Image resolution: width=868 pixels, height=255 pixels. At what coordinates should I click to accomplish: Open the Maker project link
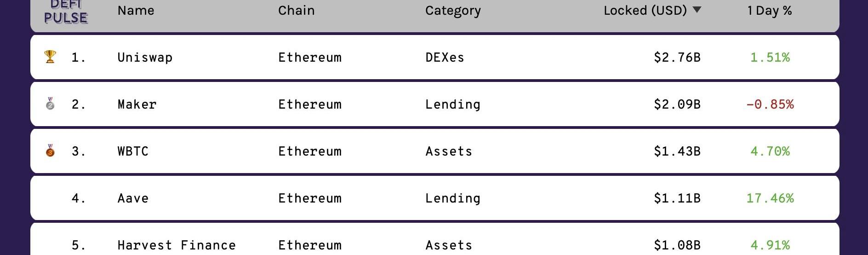point(137,104)
